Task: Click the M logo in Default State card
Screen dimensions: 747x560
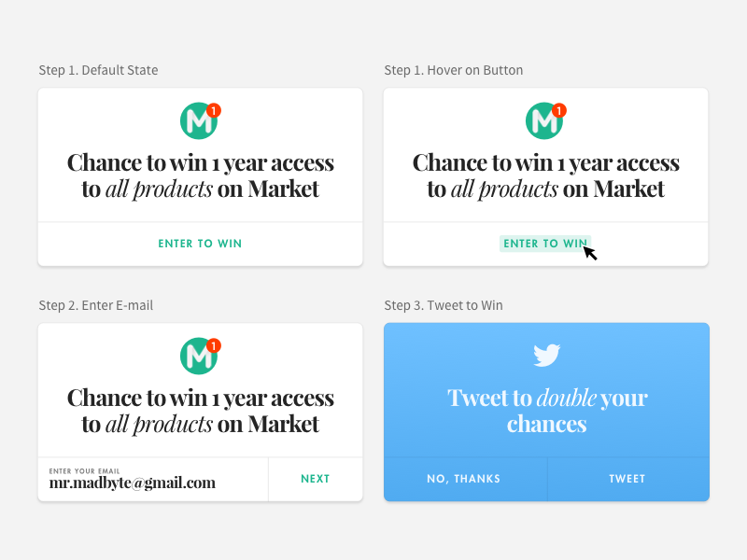Action: click(198, 122)
